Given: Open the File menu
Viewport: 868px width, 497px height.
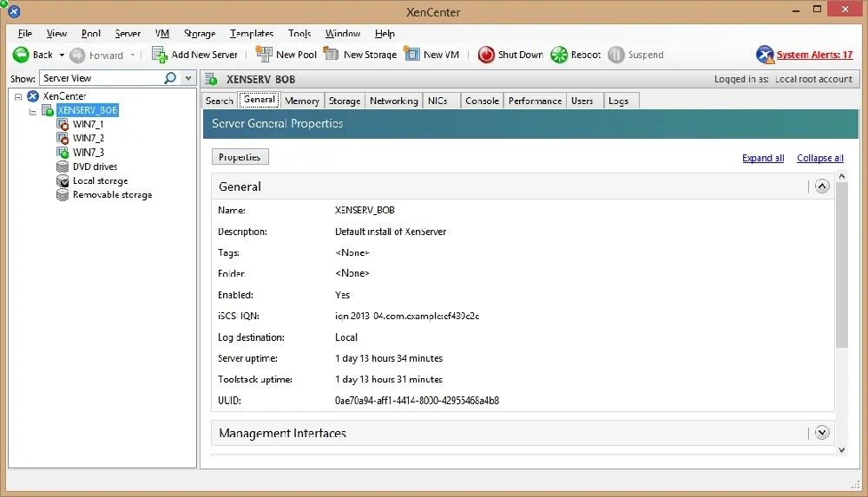Looking at the screenshot, I should 25,33.
